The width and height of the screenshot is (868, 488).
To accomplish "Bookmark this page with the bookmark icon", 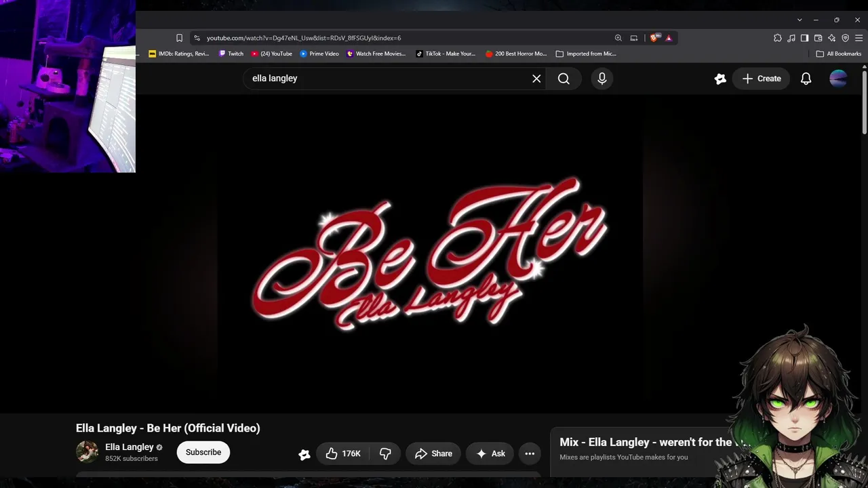I will tap(179, 38).
